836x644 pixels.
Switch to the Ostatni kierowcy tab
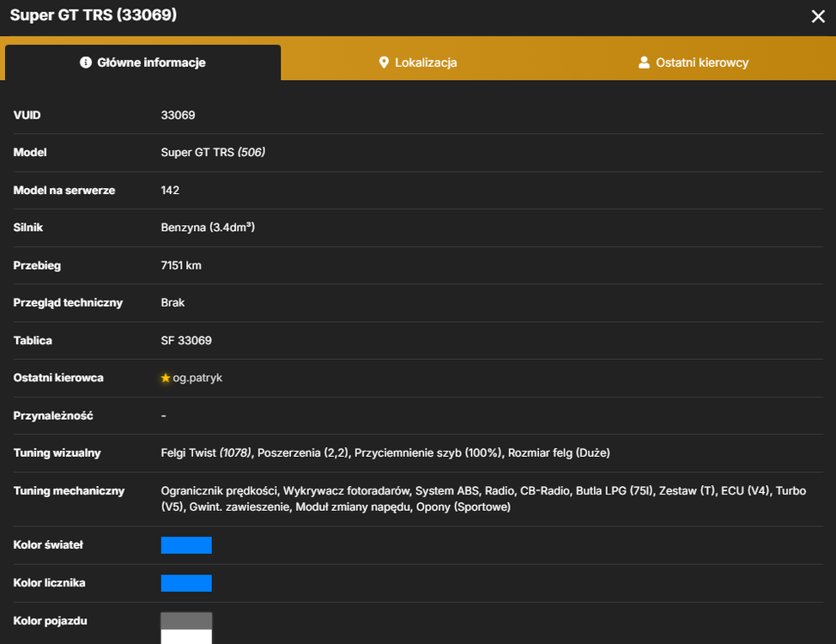[694, 63]
